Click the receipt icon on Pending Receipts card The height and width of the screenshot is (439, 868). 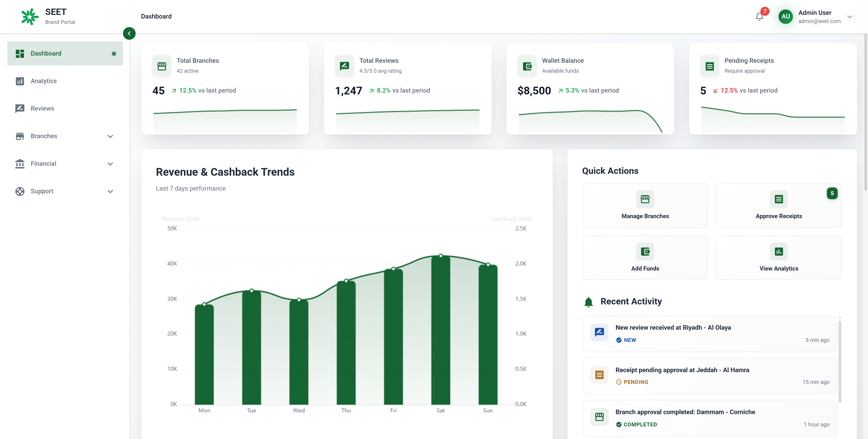coord(710,66)
